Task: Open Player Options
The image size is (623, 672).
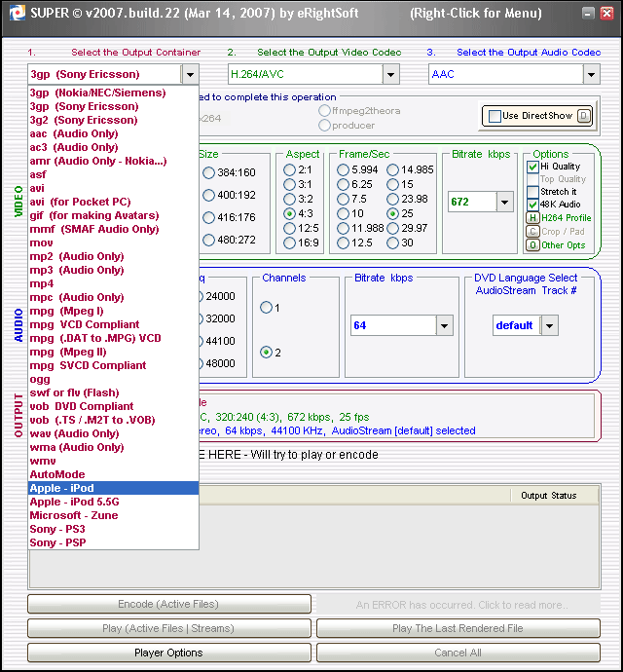Action: [x=169, y=653]
